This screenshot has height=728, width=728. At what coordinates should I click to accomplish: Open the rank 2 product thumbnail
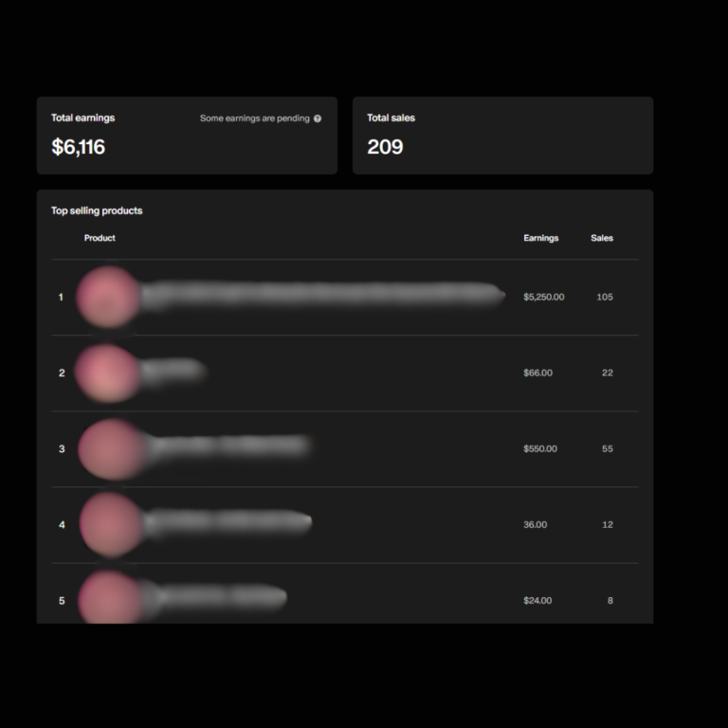point(107,372)
